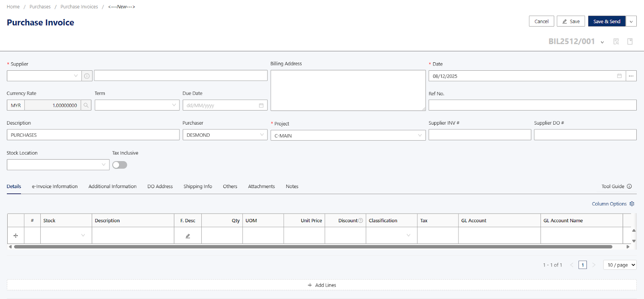Click the document preview icon near invoice number
The height and width of the screenshot is (299, 644).
[616, 41]
